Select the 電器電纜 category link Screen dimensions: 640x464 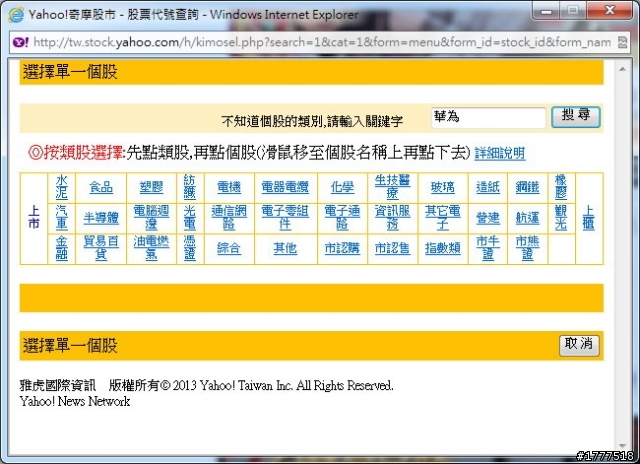(285, 187)
